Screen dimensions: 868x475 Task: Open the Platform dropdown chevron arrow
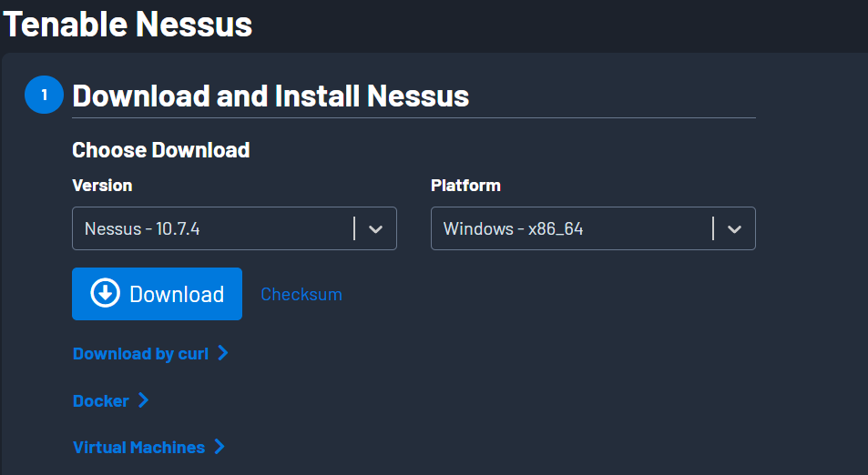click(734, 229)
